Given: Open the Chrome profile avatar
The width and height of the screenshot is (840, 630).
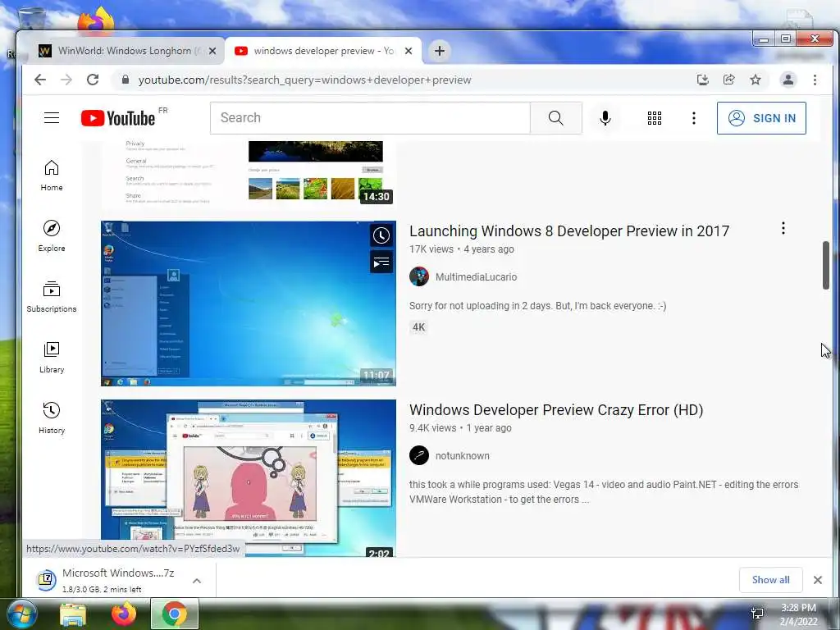Looking at the screenshot, I should coord(788,80).
